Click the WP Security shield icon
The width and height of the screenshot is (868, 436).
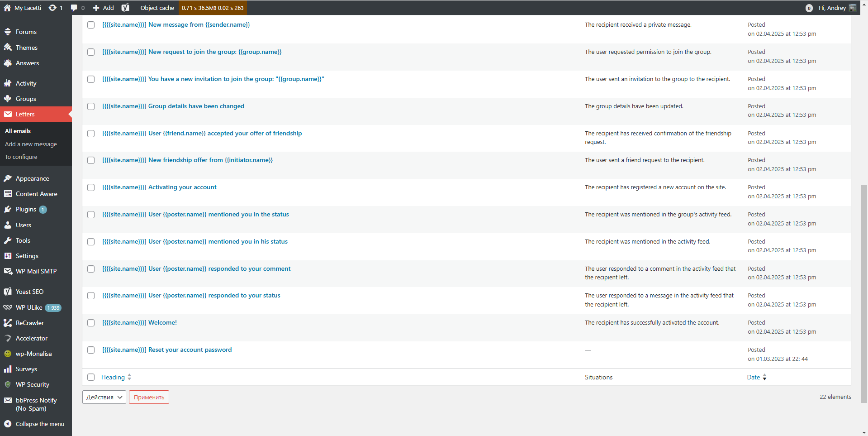pyautogui.click(x=8, y=384)
